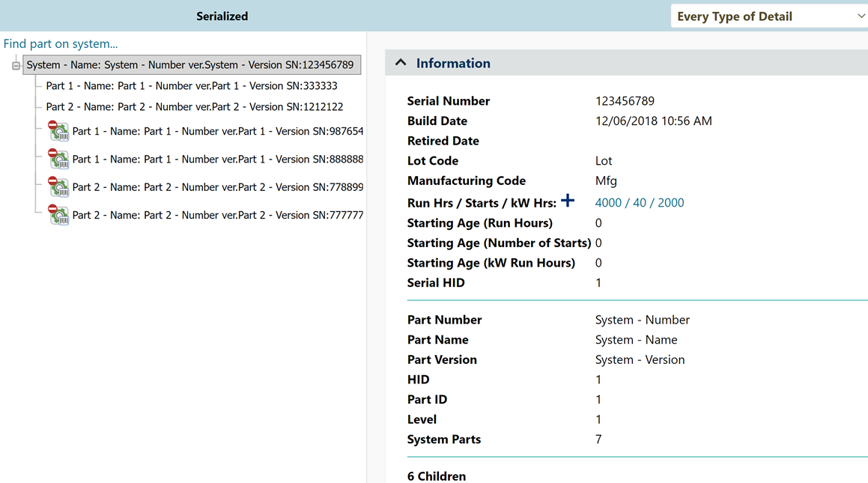The width and height of the screenshot is (868, 483).
Task: Click the serial number value 123456789
Action: [x=625, y=101]
